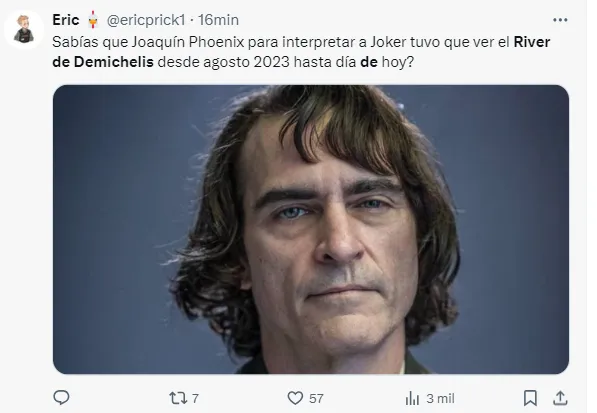597x413 pixels.
Task: Click the bold 'River' text in tweet
Action: [x=532, y=42]
